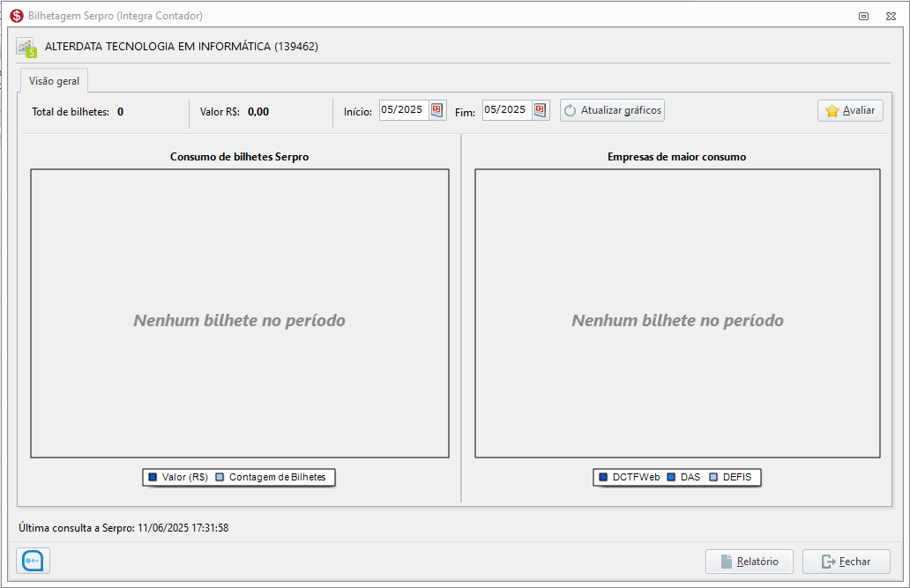Click the Fechar button

(847, 562)
